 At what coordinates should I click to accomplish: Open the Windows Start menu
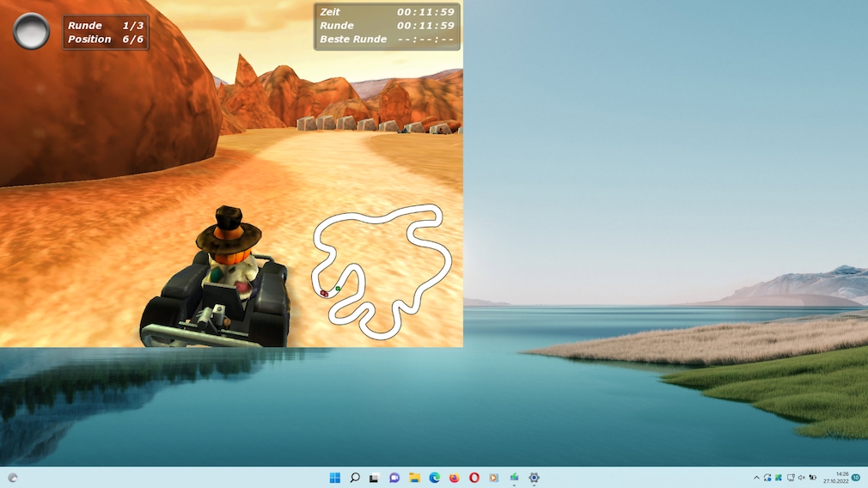334,478
